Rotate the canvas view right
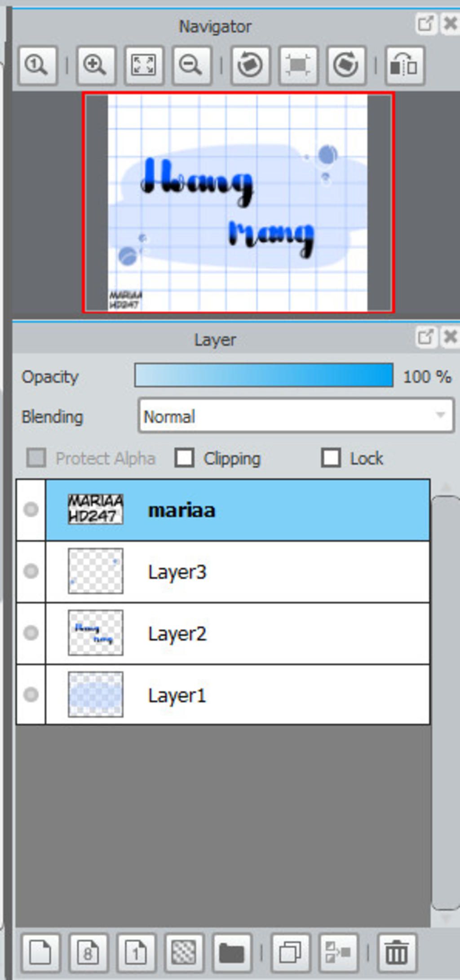460x980 pixels. point(345,66)
